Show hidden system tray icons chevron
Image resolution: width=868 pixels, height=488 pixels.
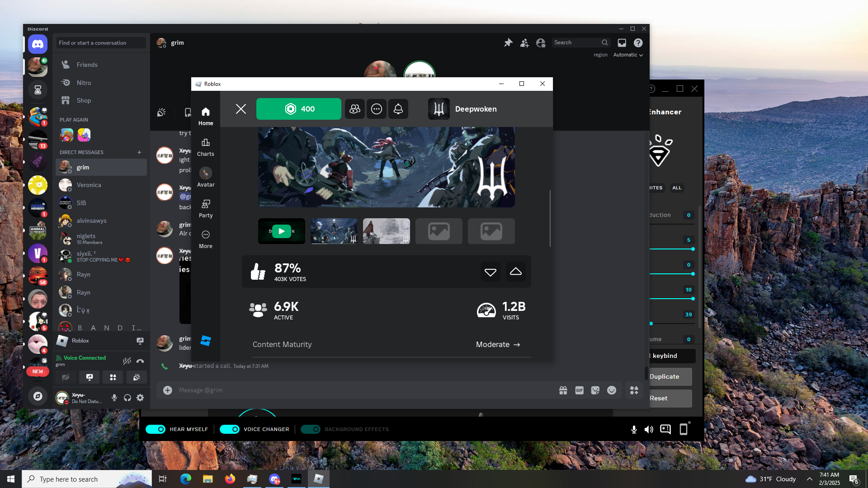[x=809, y=479]
